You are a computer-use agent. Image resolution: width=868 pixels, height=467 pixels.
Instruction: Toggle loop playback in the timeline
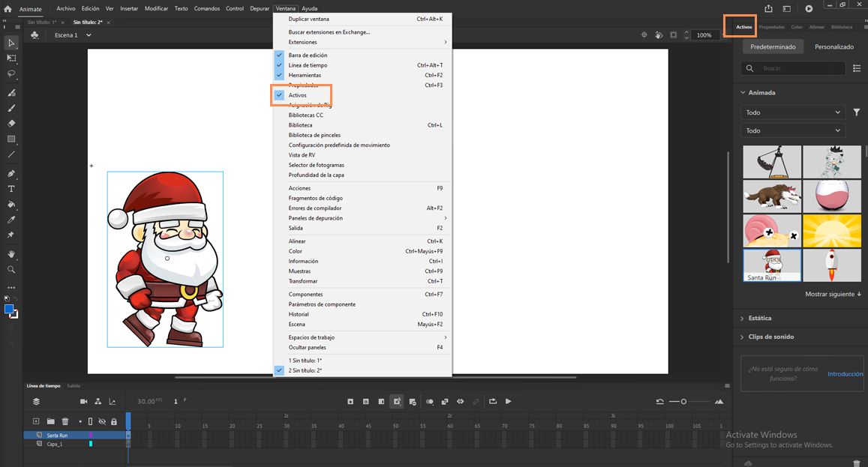coord(493,401)
